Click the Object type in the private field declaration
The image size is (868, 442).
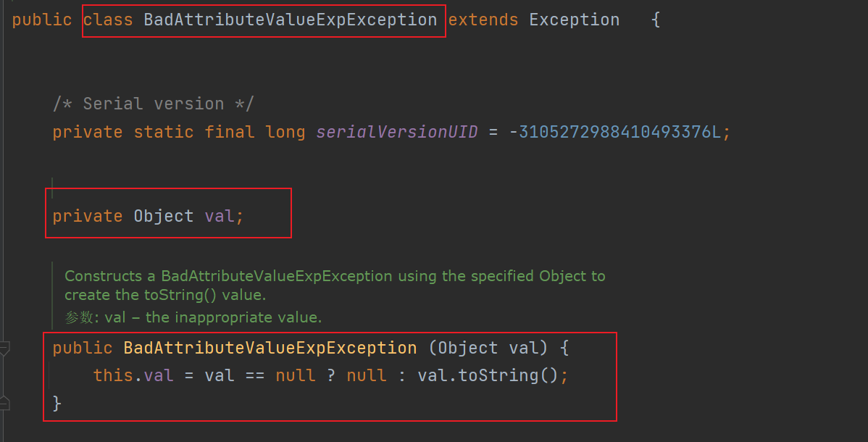(x=164, y=216)
